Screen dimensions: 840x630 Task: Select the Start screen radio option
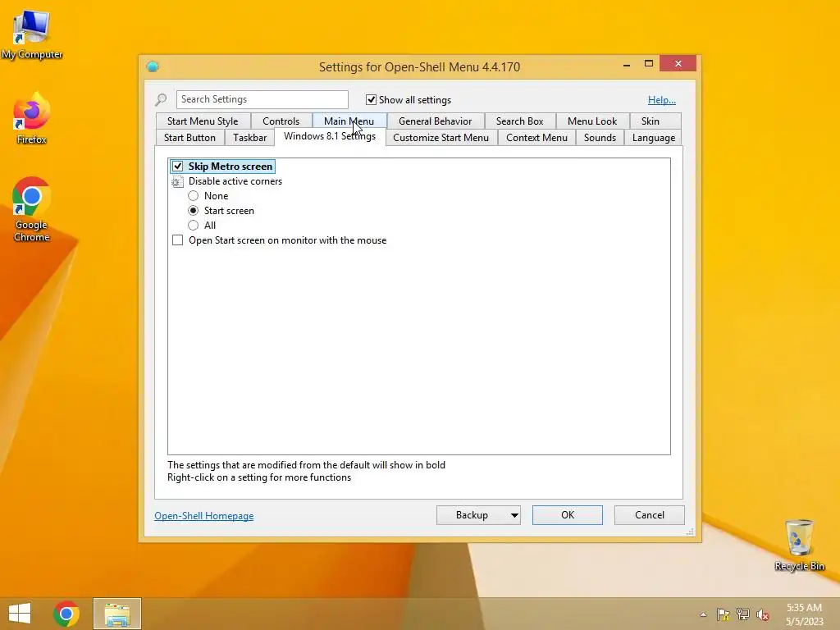click(194, 211)
